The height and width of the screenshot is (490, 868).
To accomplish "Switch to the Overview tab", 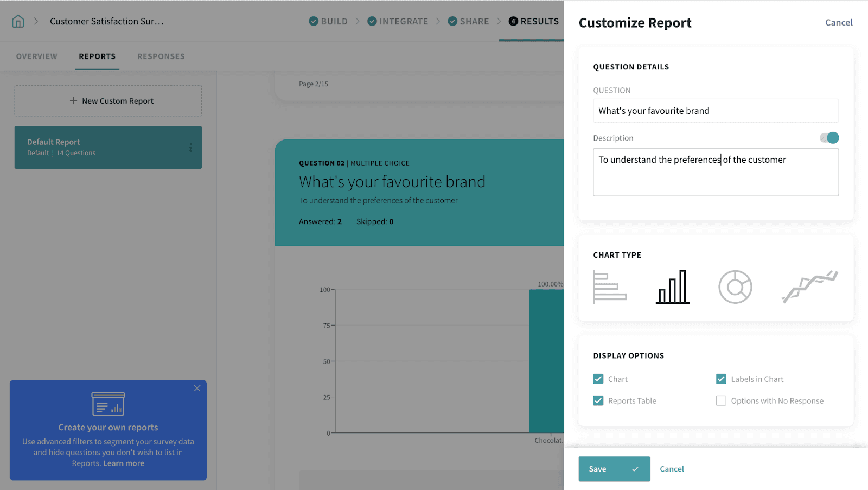I will click(x=37, y=56).
